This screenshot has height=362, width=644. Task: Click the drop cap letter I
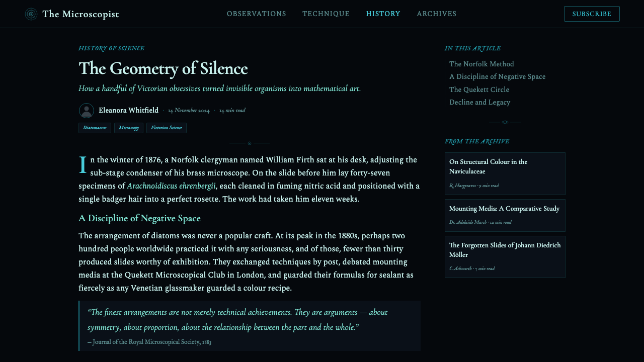pos(83,165)
